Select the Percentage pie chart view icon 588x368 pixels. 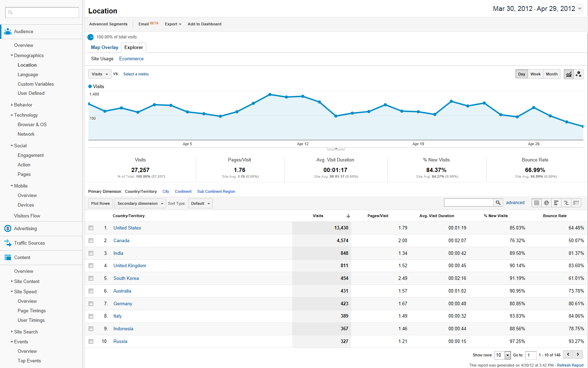click(x=546, y=203)
